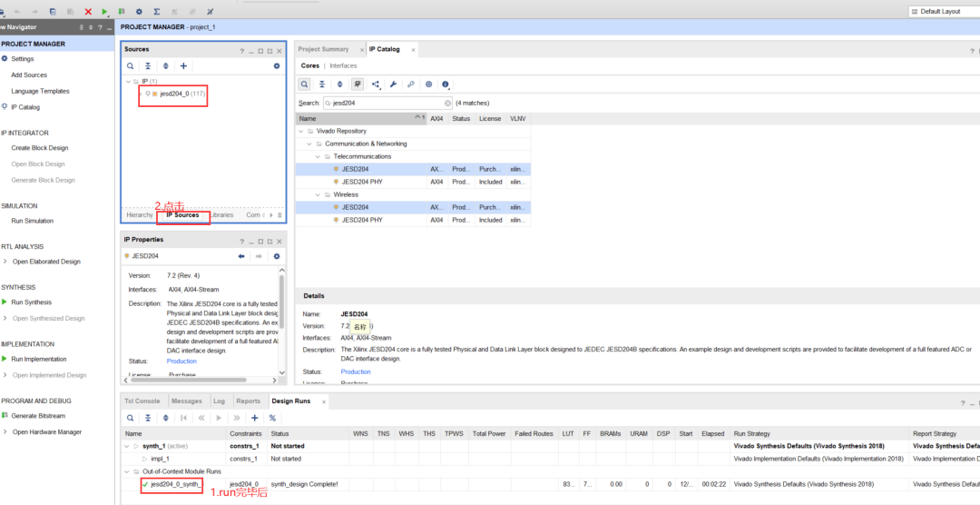The image size is (980, 505).
Task: Click the green Run play icon in top toolbar
Action: pyautogui.click(x=105, y=11)
